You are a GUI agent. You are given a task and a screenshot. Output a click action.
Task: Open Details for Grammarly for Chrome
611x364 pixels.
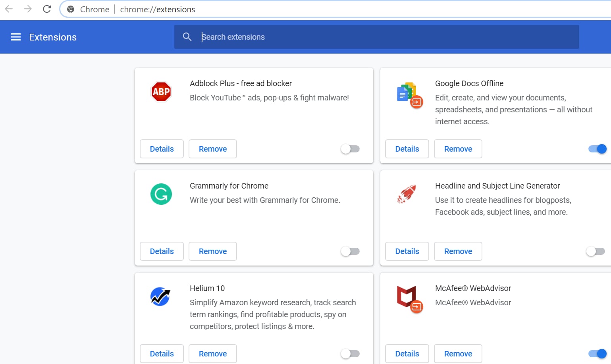(x=162, y=251)
